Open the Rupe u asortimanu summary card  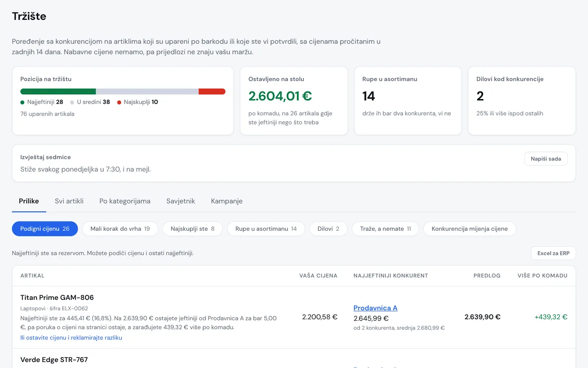[x=408, y=100]
